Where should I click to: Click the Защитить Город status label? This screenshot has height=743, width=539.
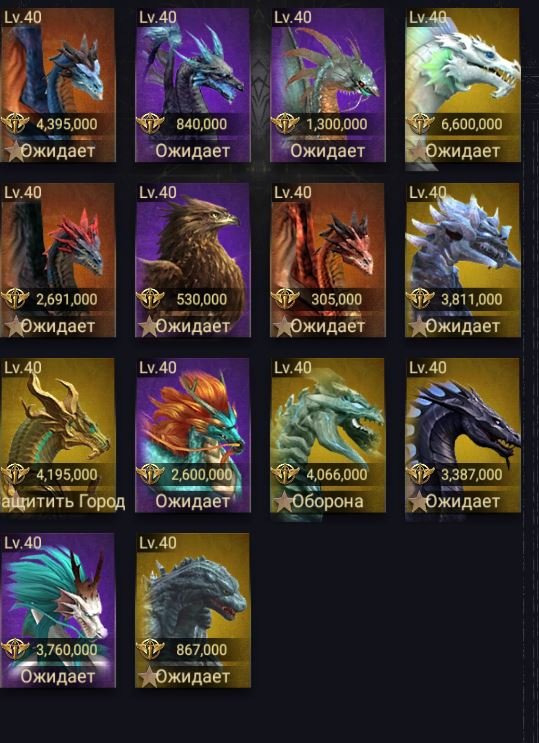[x=63, y=502]
